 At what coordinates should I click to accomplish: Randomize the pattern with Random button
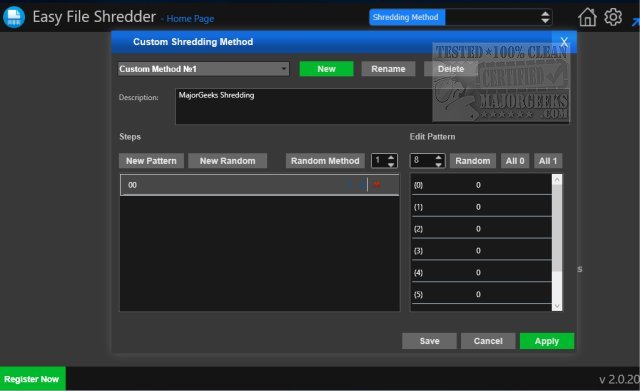click(473, 161)
